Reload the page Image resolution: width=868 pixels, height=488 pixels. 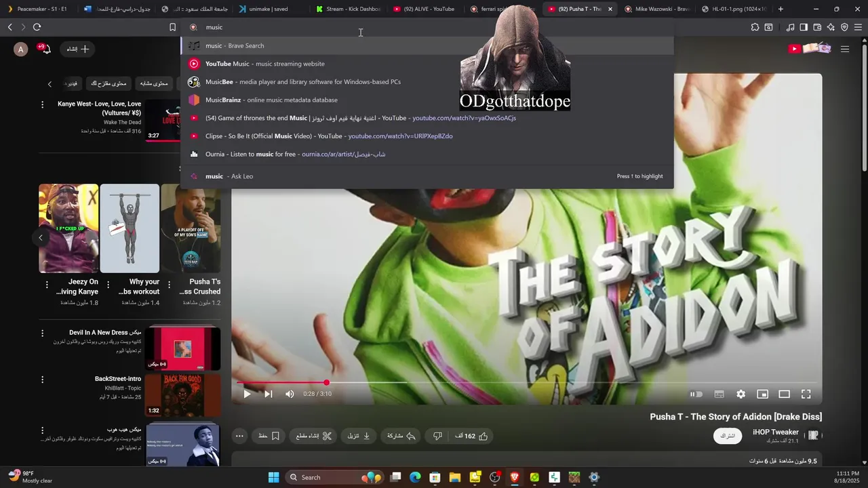(37, 27)
